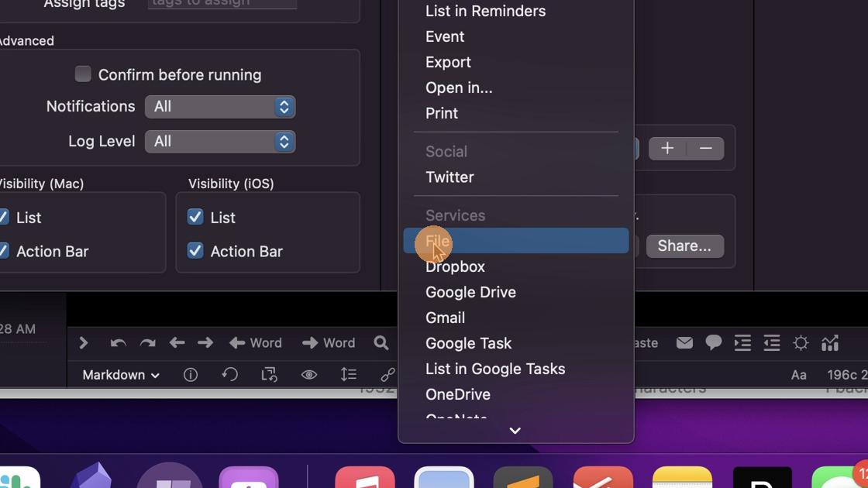Uncheck Action Bar under Visibility (Mac)

[x=4, y=251]
